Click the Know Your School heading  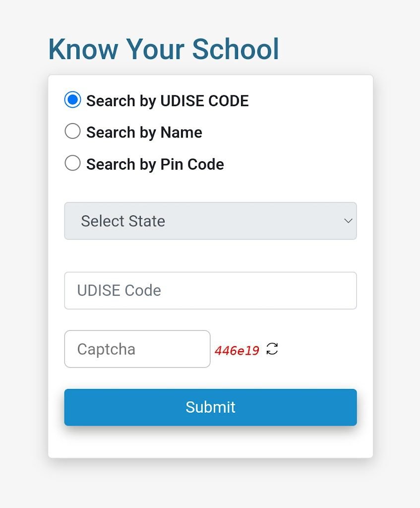pos(164,49)
